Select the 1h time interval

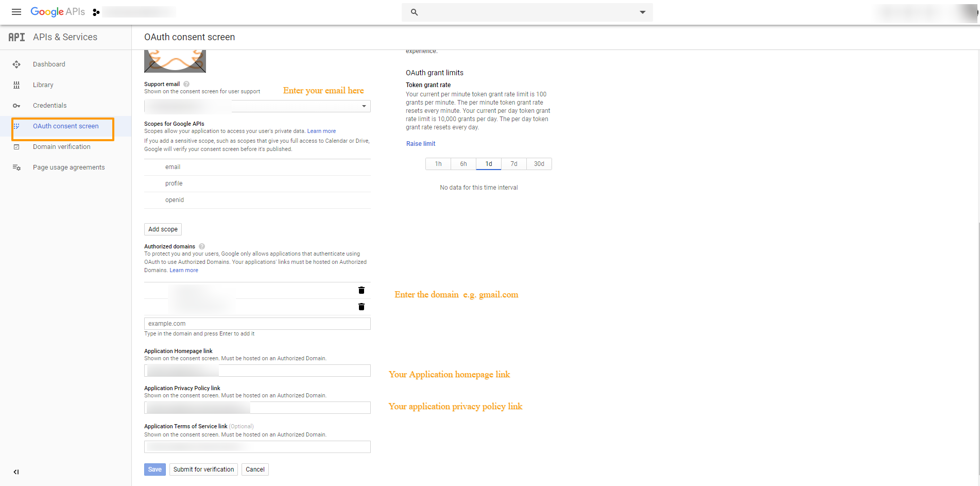(x=438, y=164)
